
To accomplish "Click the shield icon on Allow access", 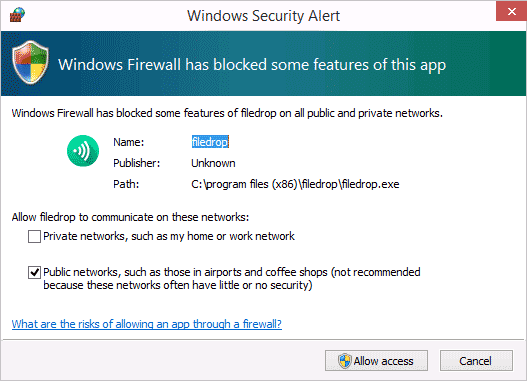I will click(x=345, y=361).
